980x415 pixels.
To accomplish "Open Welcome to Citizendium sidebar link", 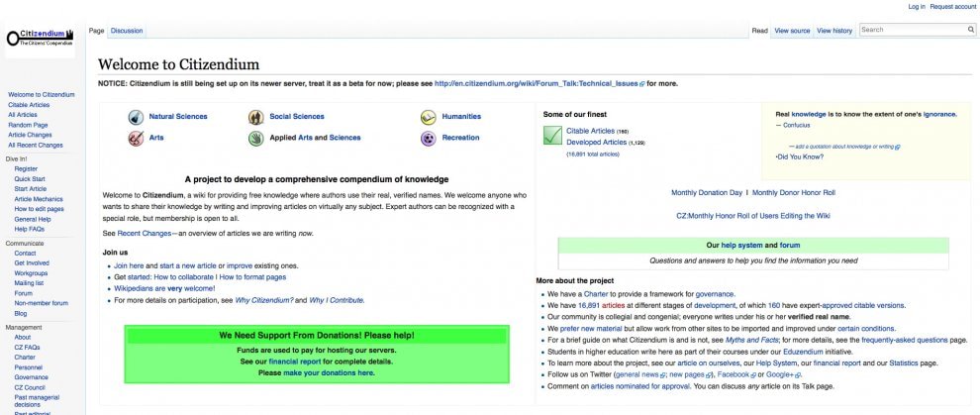I will click(42, 95).
